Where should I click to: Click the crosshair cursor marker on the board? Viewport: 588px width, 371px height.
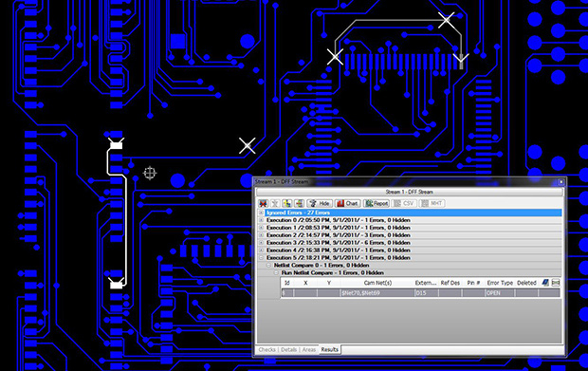pyautogui.click(x=150, y=173)
